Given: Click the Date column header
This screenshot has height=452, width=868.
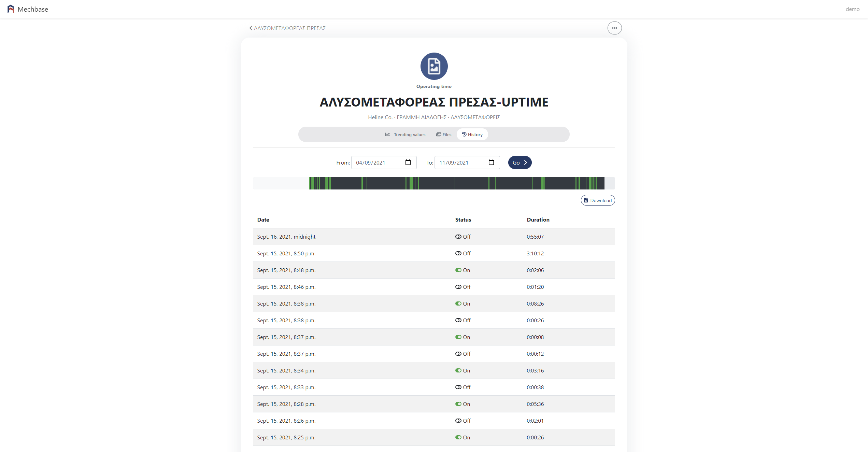Looking at the screenshot, I should point(263,220).
